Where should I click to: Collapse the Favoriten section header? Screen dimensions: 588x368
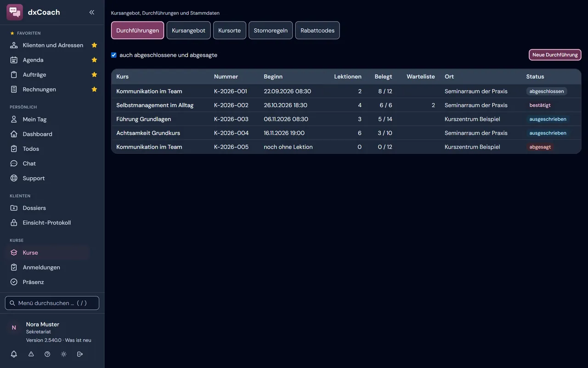click(25, 33)
